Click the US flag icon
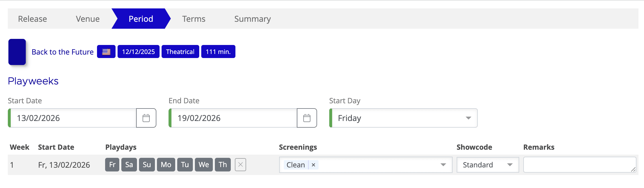 [106, 51]
